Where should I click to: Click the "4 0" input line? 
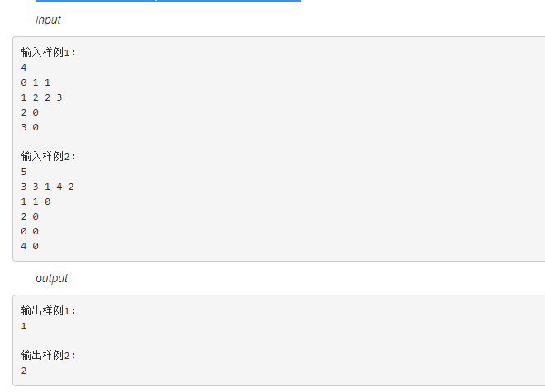30,246
